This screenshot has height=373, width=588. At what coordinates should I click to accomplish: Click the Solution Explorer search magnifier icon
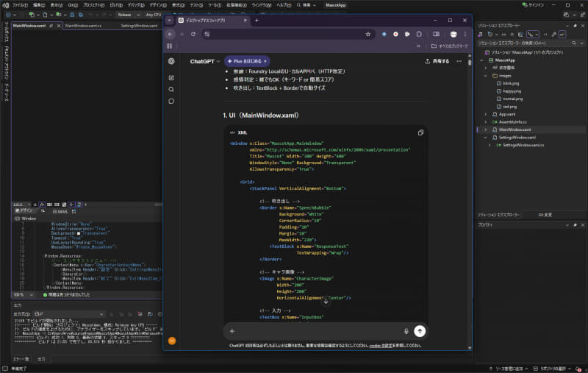(x=574, y=43)
